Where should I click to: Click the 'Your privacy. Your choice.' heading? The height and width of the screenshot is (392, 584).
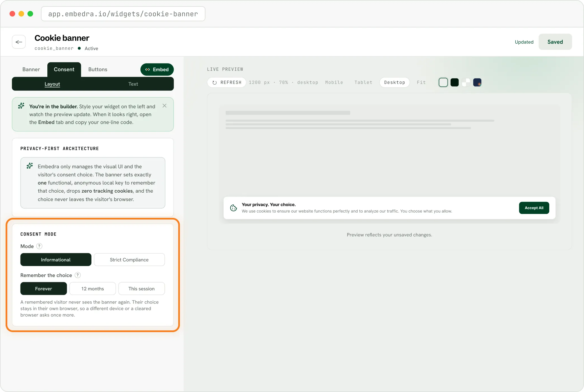pos(269,204)
